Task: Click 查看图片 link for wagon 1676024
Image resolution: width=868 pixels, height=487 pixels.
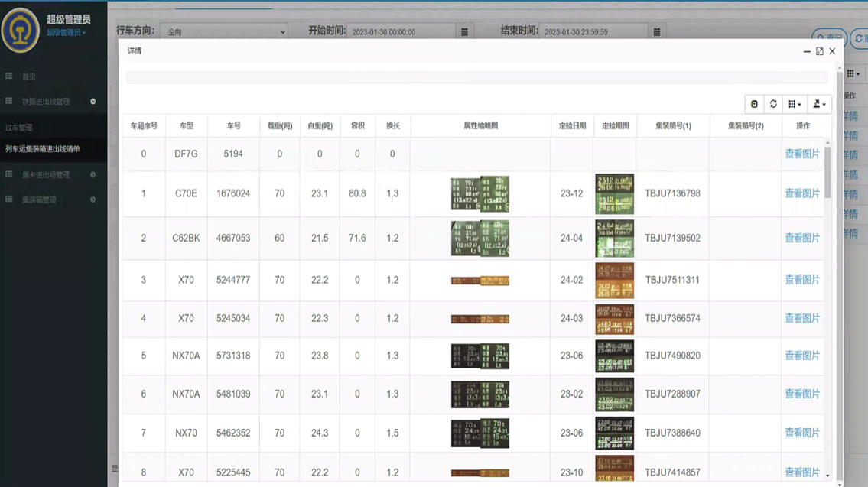Action: click(801, 193)
